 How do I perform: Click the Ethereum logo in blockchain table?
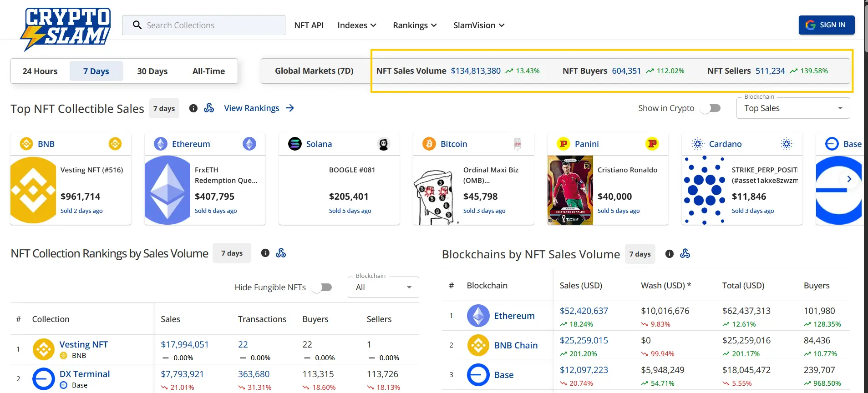tap(478, 316)
